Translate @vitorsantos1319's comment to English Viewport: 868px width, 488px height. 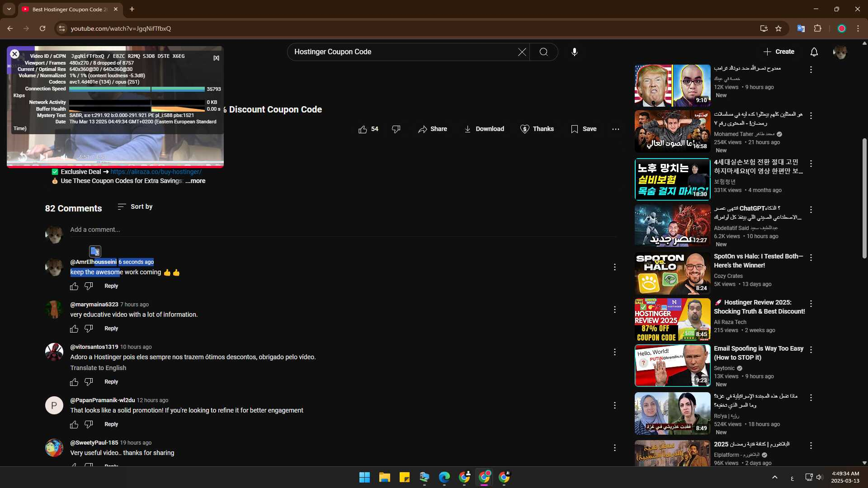tap(98, 368)
